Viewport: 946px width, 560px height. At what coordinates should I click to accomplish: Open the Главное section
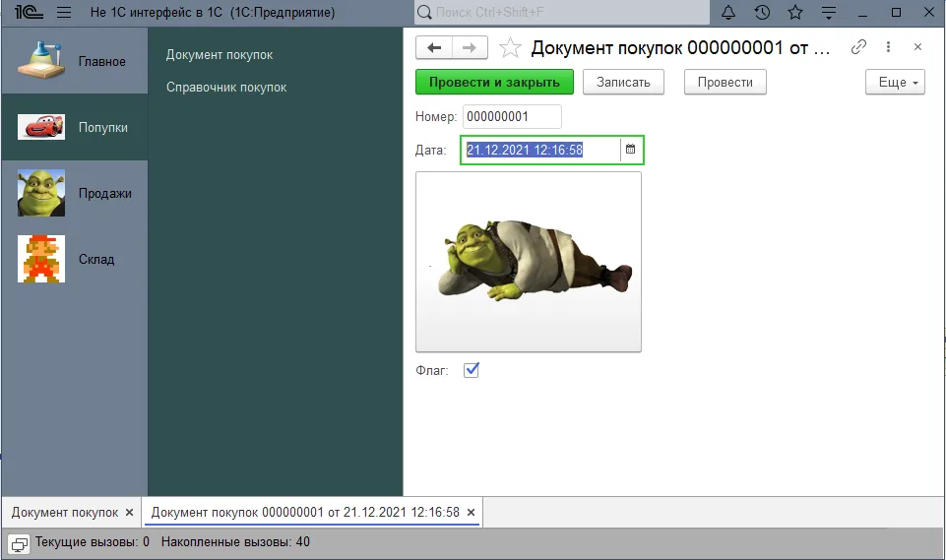click(74, 60)
